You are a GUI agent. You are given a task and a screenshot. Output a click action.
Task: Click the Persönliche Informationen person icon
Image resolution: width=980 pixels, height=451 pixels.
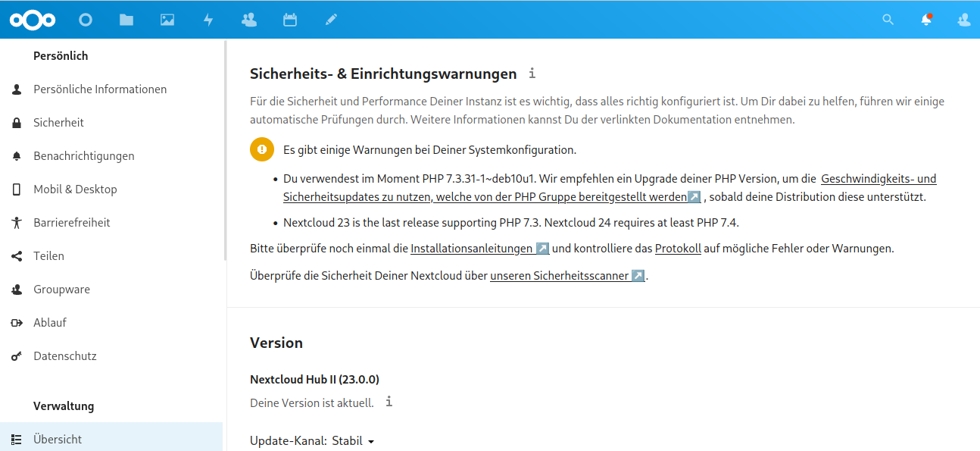17,89
